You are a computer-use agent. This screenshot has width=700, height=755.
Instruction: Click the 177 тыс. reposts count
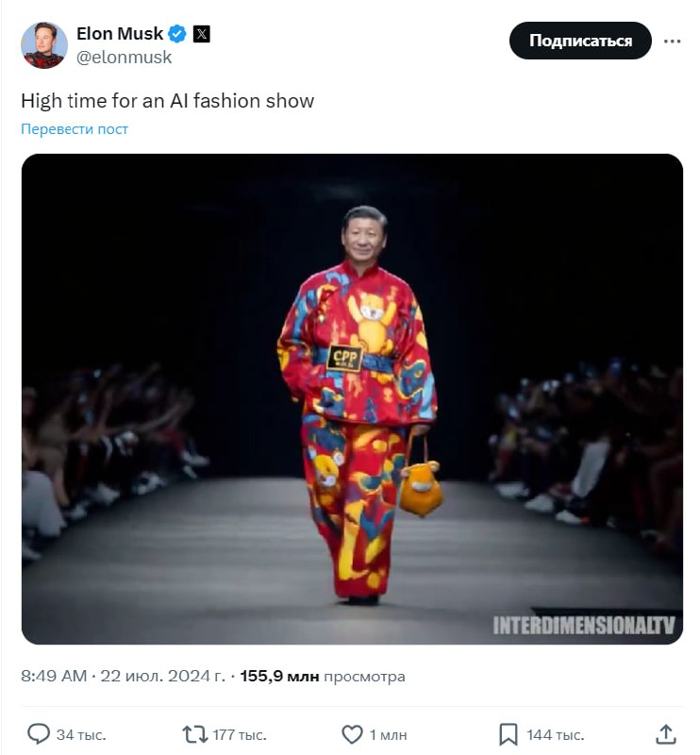pyautogui.click(x=241, y=734)
